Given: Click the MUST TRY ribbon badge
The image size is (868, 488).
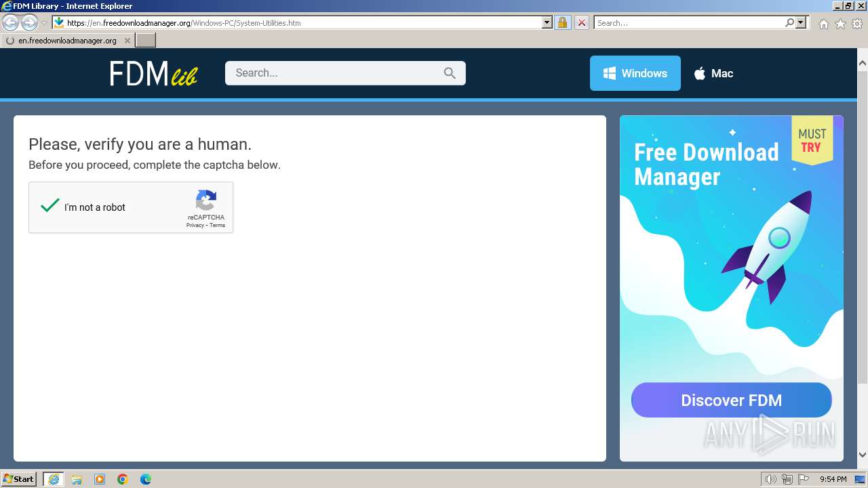Looking at the screenshot, I should (x=812, y=140).
